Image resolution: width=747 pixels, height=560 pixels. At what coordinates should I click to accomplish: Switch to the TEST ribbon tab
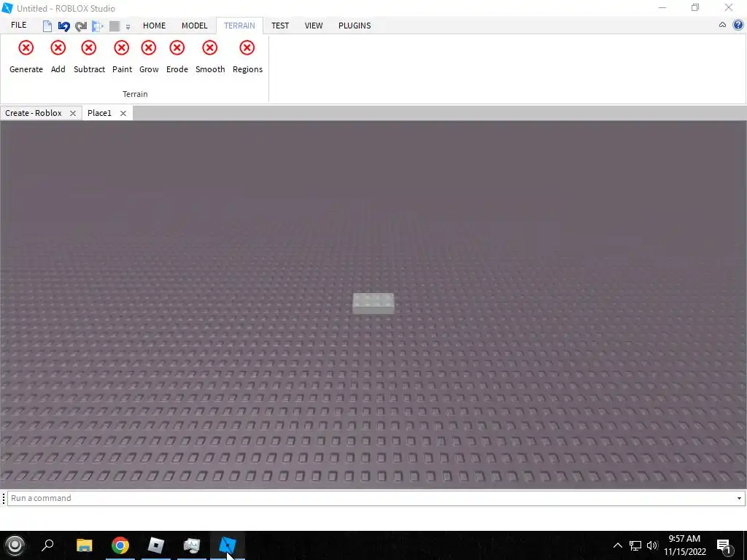(280, 26)
